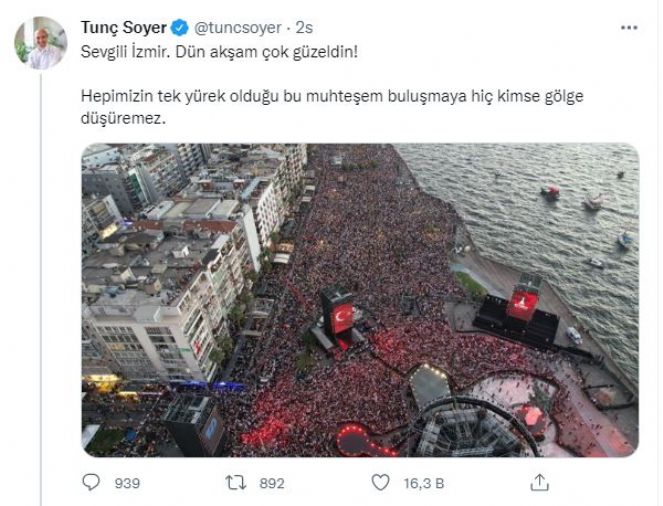The height and width of the screenshot is (506, 663).
Task: Click the 892 retweets count
Action: tap(271, 483)
